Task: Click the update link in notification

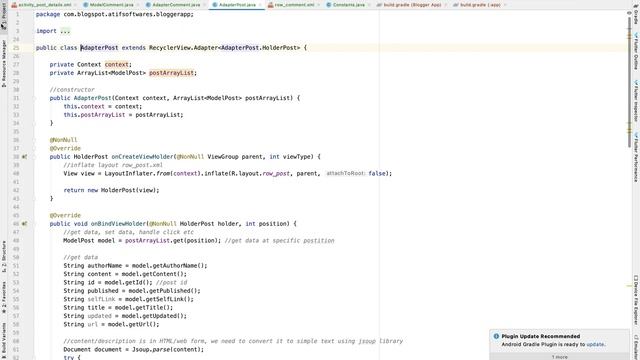Action: coord(595,344)
